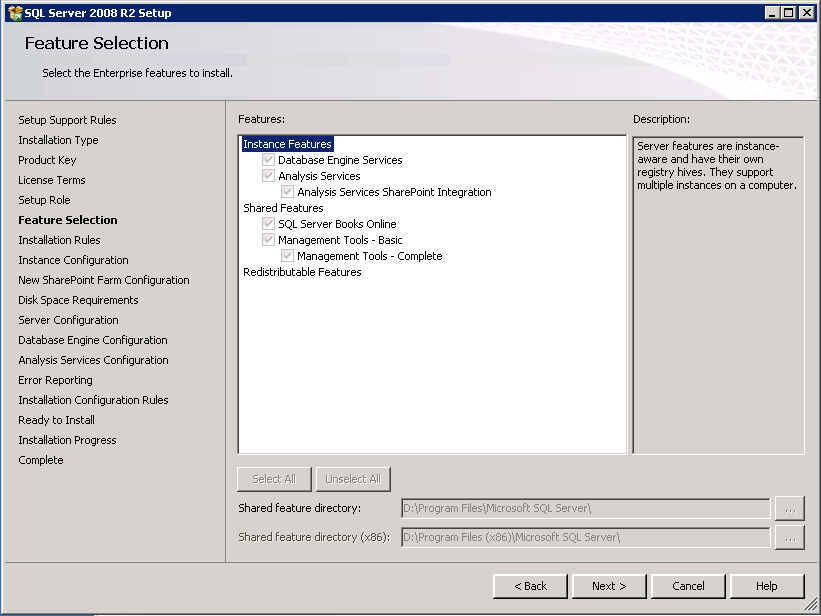Toggle the Management Tools - Basic checkbox

[268, 240]
